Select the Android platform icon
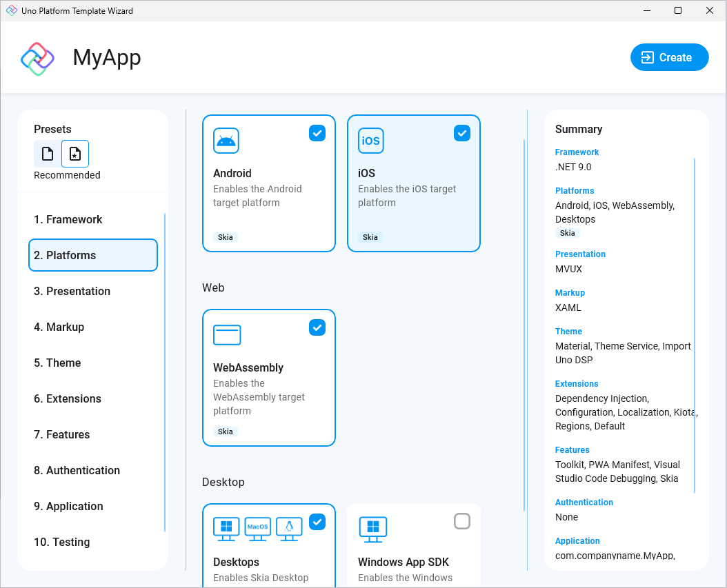The width and height of the screenshot is (727, 588). [x=226, y=140]
